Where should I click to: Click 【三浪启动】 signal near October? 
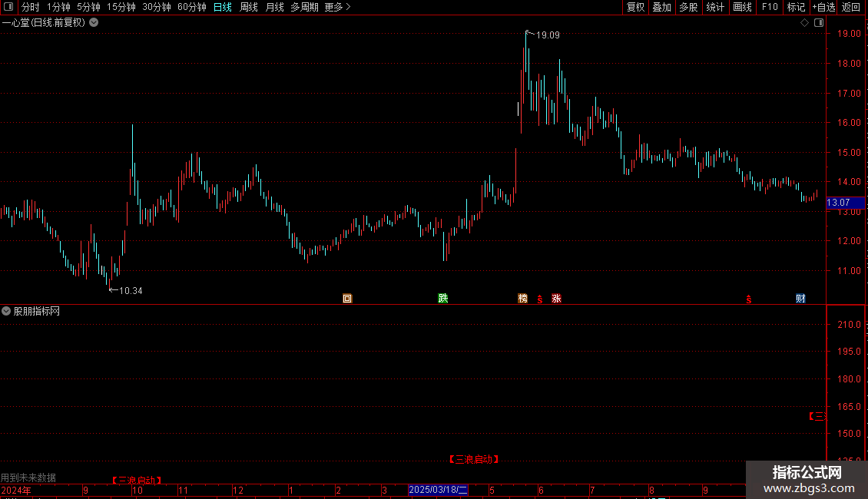pos(137,480)
